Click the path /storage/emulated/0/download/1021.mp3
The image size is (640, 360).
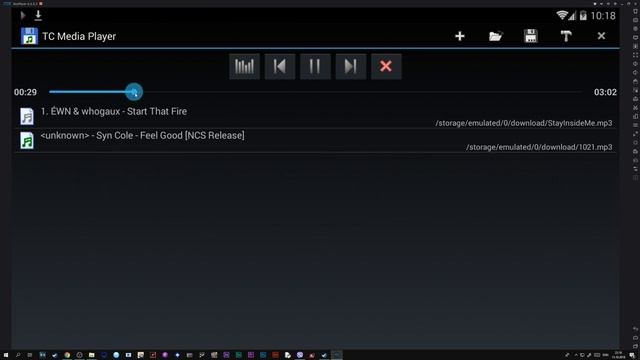click(539, 147)
